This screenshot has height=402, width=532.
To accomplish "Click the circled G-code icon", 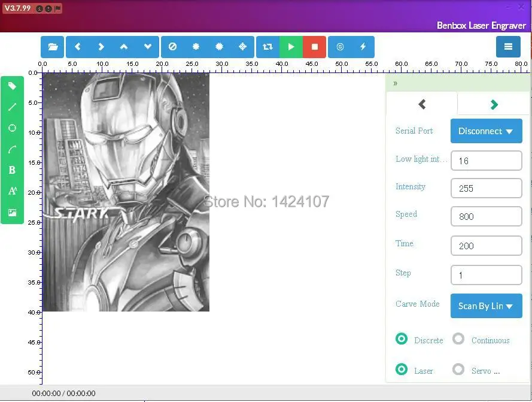I will [x=340, y=47].
